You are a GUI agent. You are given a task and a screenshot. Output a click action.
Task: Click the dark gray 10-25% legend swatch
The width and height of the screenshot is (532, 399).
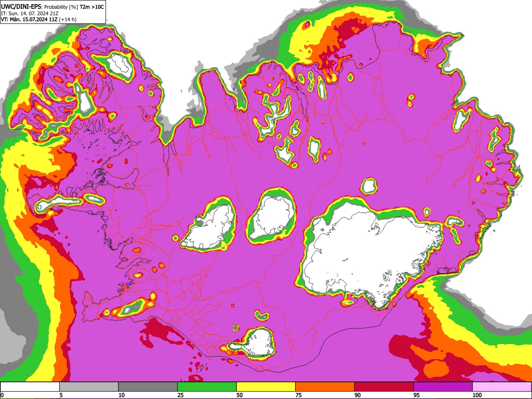[x=148, y=387]
